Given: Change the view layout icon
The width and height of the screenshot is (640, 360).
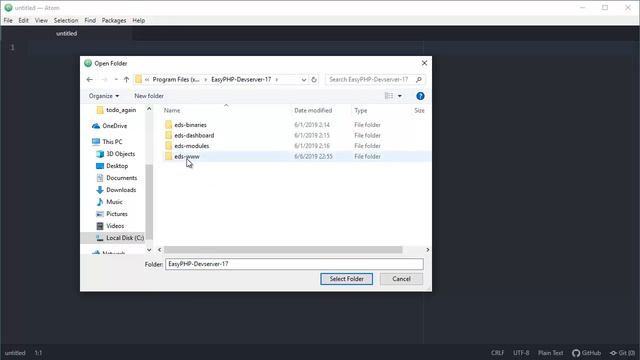Looking at the screenshot, I should pyautogui.click(x=389, y=96).
